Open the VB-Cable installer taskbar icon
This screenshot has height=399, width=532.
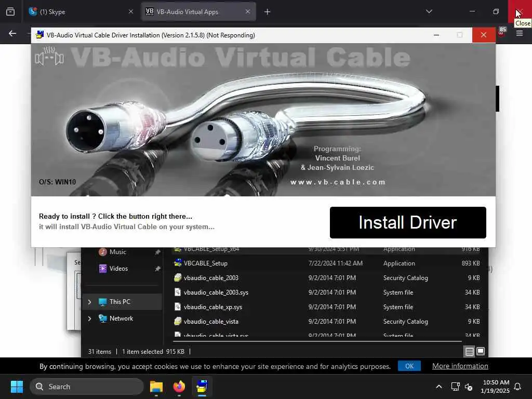(x=202, y=387)
